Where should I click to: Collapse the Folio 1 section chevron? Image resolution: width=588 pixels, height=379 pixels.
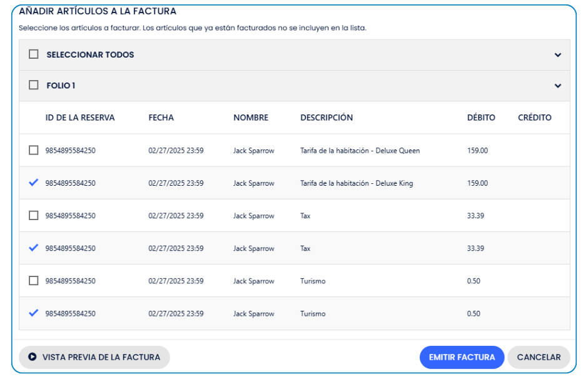tap(558, 86)
